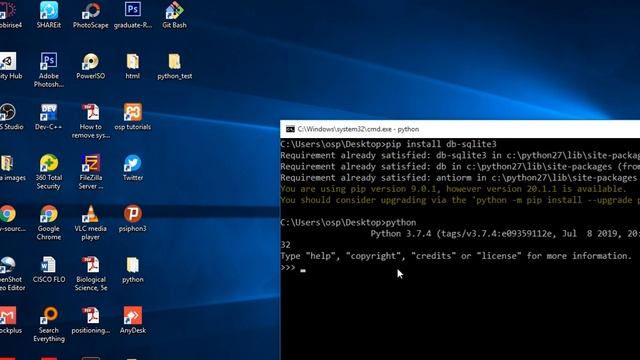640x360 pixels.
Task: Select the positioning PDF file icon
Action: (91, 320)
